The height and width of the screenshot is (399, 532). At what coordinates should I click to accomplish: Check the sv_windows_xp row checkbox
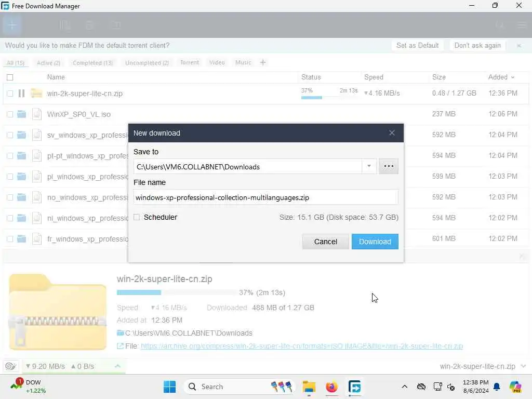[x=10, y=135]
